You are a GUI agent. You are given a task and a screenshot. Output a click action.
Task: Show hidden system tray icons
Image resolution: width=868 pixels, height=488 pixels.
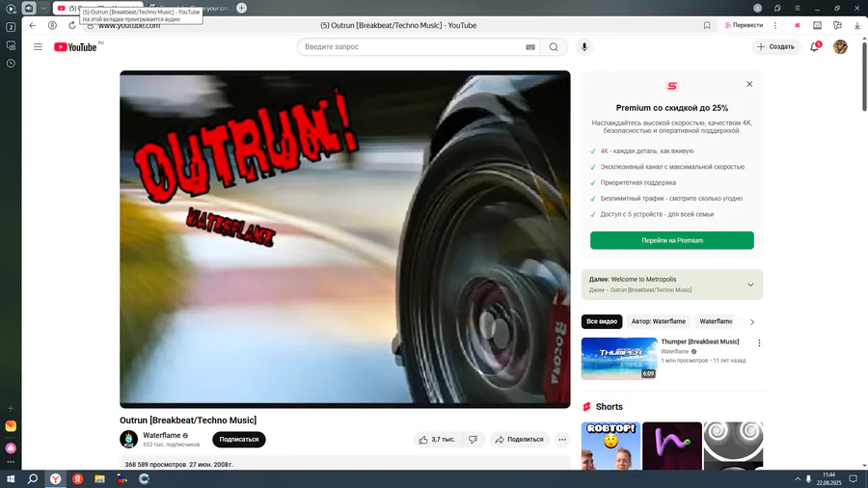(x=798, y=479)
